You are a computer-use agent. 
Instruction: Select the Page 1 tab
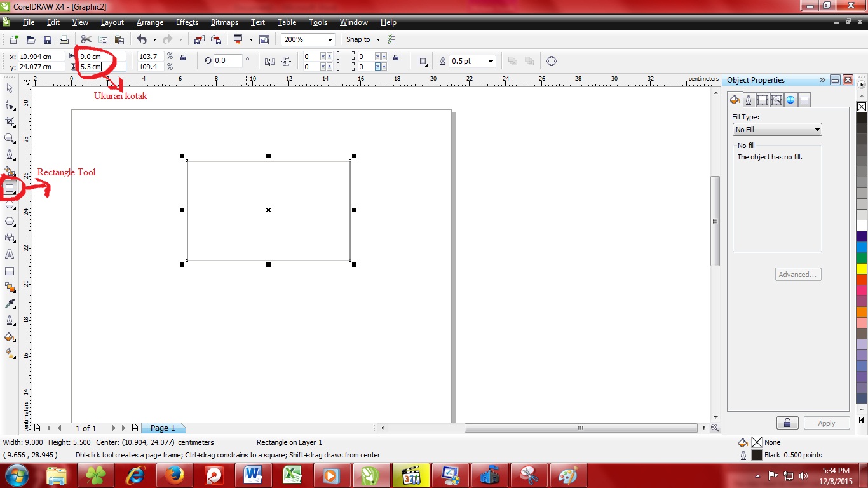click(163, 428)
